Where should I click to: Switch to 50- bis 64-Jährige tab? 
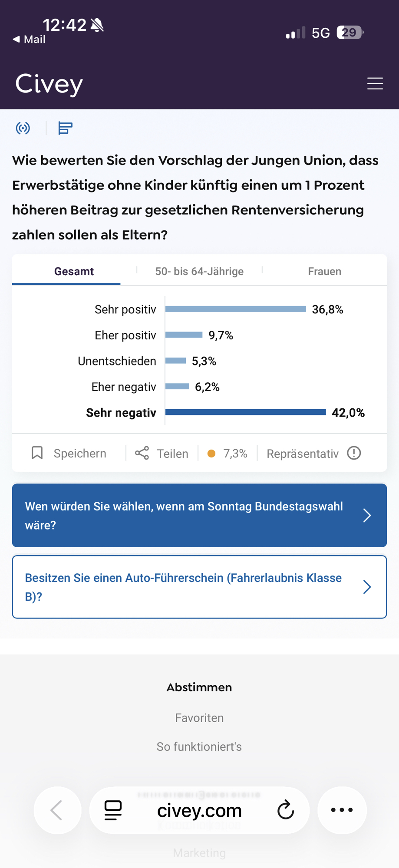(199, 271)
